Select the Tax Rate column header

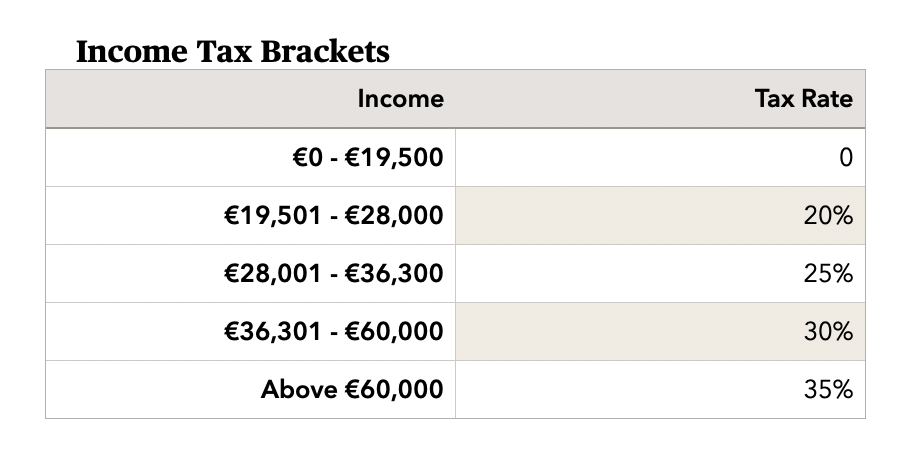pyautogui.click(x=803, y=99)
